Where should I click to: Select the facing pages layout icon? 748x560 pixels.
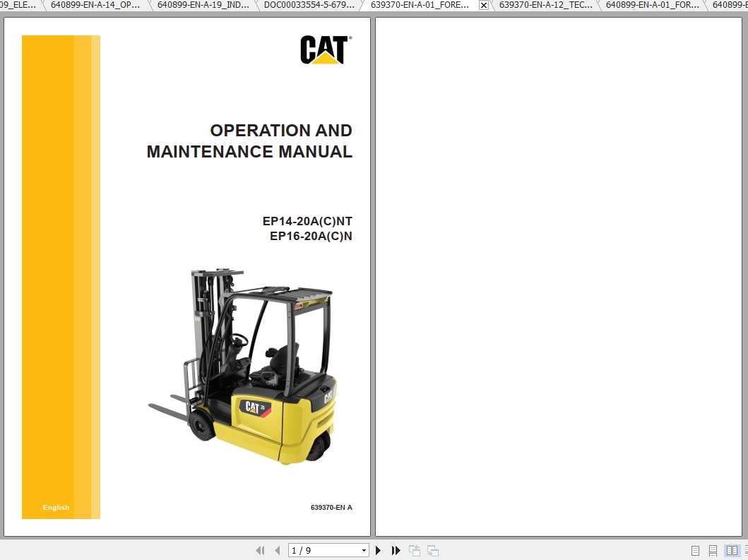729,550
